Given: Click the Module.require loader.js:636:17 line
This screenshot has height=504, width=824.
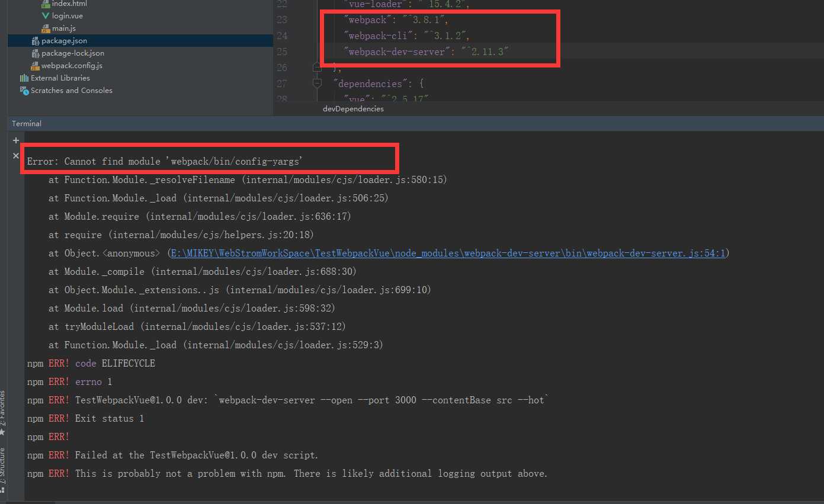Looking at the screenshot, I should (x=200, y=217).
